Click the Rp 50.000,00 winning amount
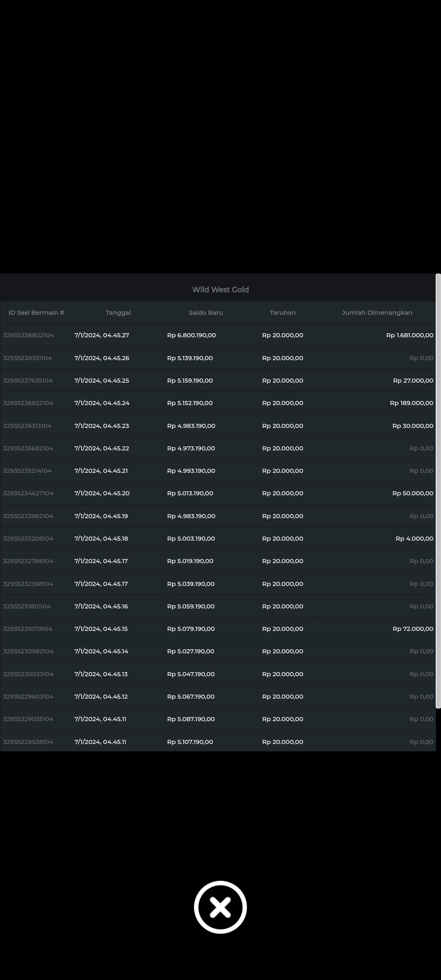This screenshot has width=441, height=980. tap(412, 493)
